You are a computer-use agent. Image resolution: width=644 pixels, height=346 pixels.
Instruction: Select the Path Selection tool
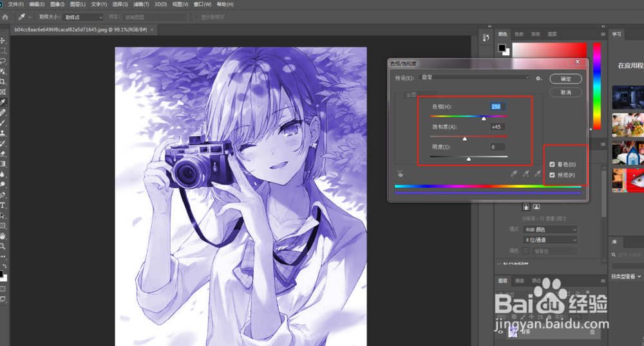[x=3, y=215]
